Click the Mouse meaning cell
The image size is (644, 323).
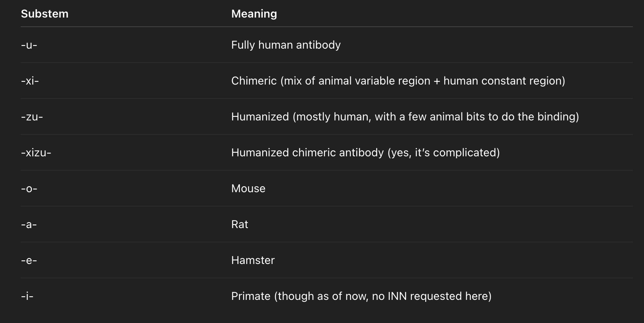(x=248, y=189)
